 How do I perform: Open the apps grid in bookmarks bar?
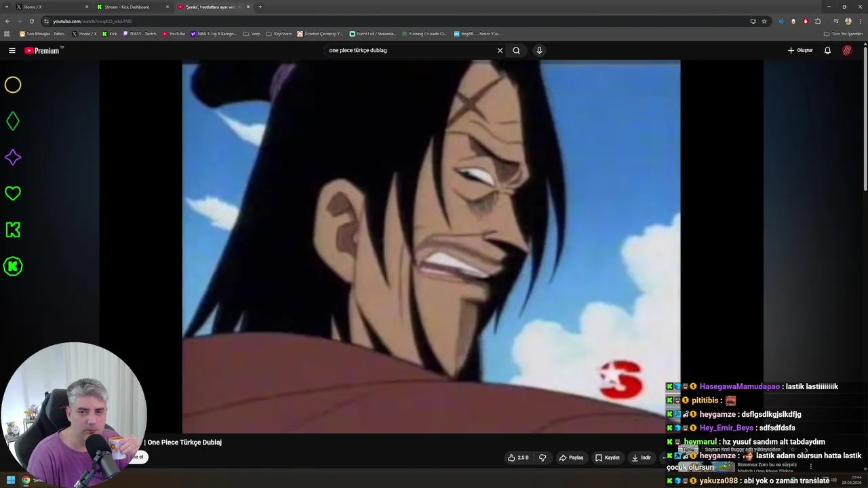point(7,33)
